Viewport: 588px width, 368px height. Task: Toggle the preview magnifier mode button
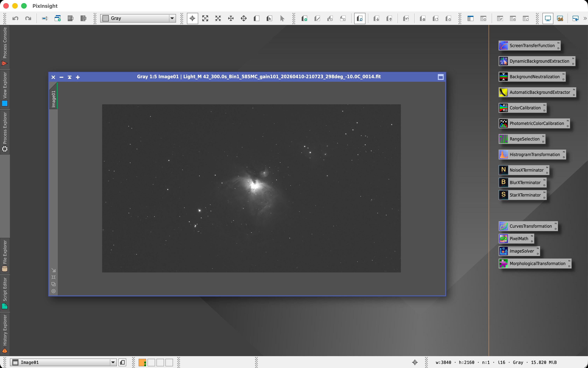[360, 18]
